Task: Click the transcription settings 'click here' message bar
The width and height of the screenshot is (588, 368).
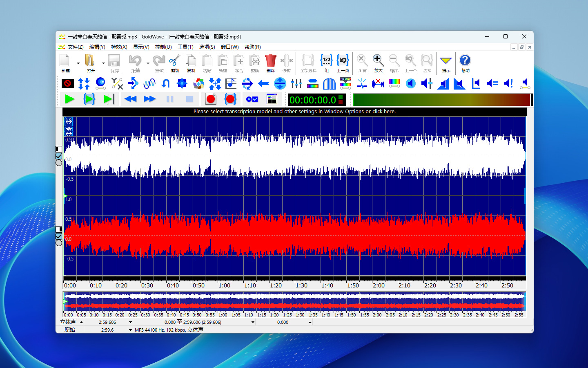Action: [x=294, y=111]
